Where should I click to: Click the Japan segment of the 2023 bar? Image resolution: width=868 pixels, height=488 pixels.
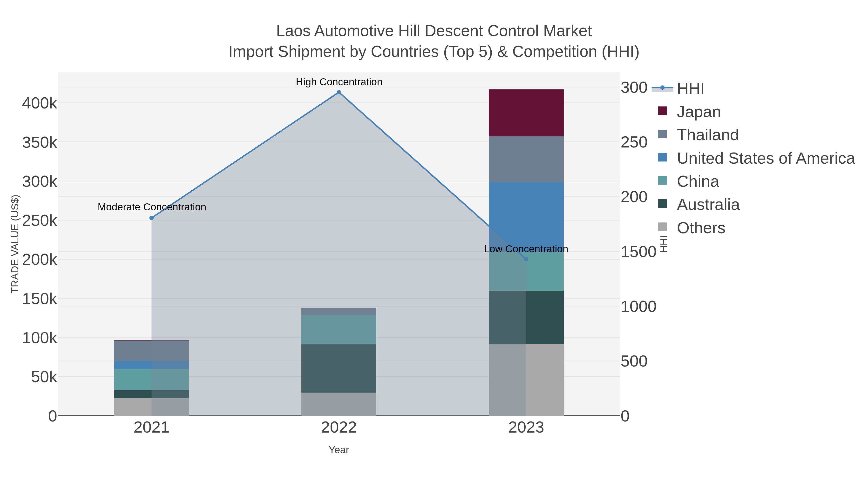click(x=526, y=113)
